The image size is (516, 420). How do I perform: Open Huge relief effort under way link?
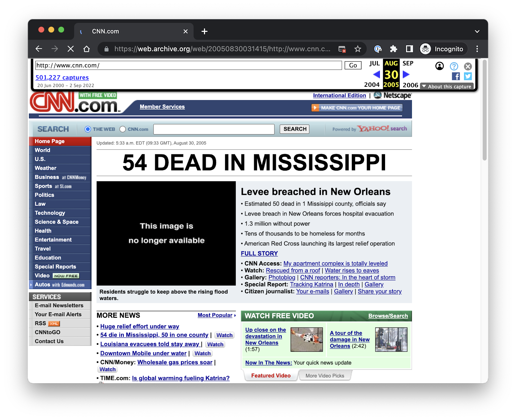(x=140, y=326)
